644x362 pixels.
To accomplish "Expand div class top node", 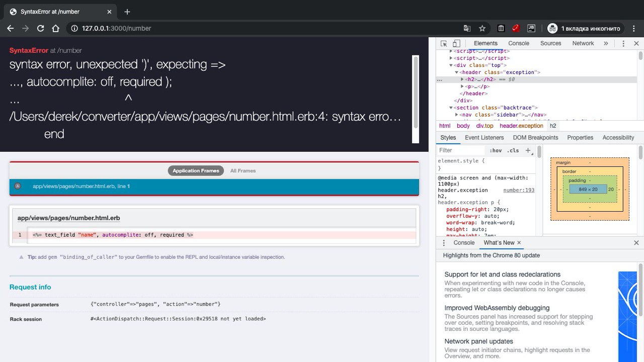I will point(451,65).
